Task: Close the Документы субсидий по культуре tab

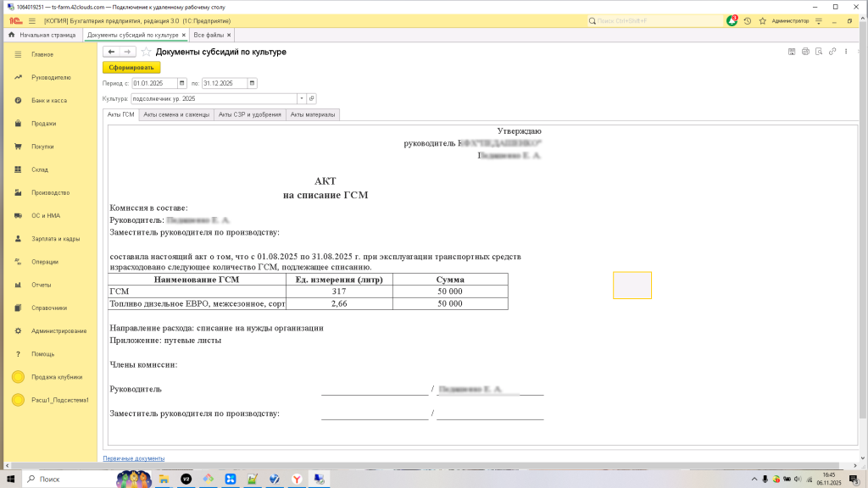Action: [184, 35]
